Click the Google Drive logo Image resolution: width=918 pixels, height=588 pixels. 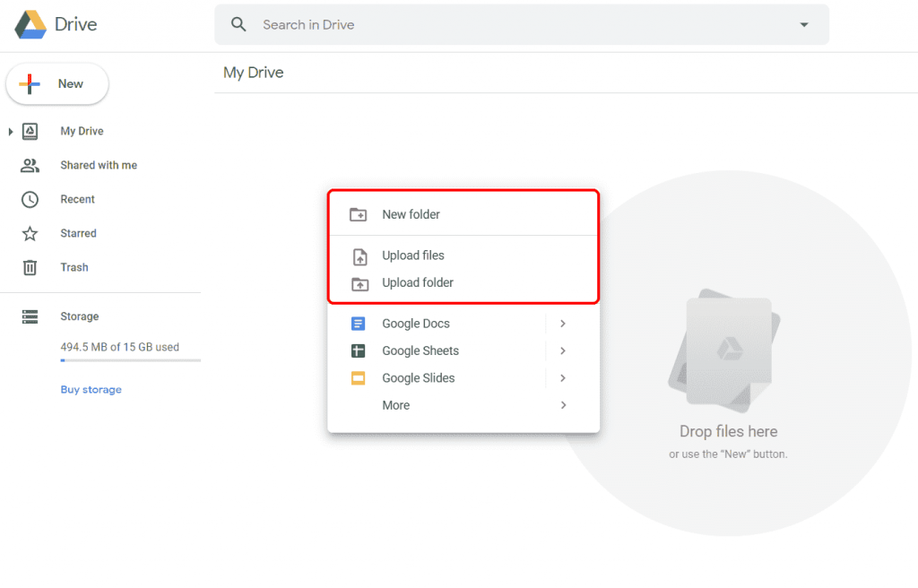coord(30,24)
